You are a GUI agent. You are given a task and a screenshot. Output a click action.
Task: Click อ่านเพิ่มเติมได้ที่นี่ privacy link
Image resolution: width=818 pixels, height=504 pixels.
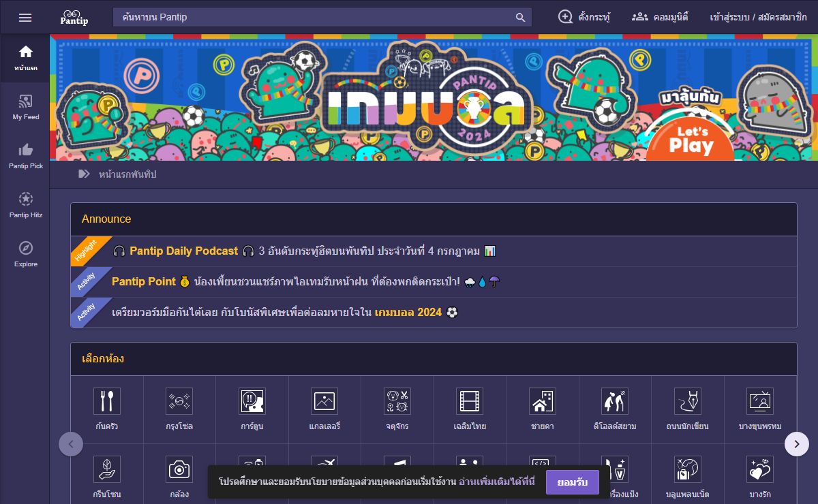(497, 482)
